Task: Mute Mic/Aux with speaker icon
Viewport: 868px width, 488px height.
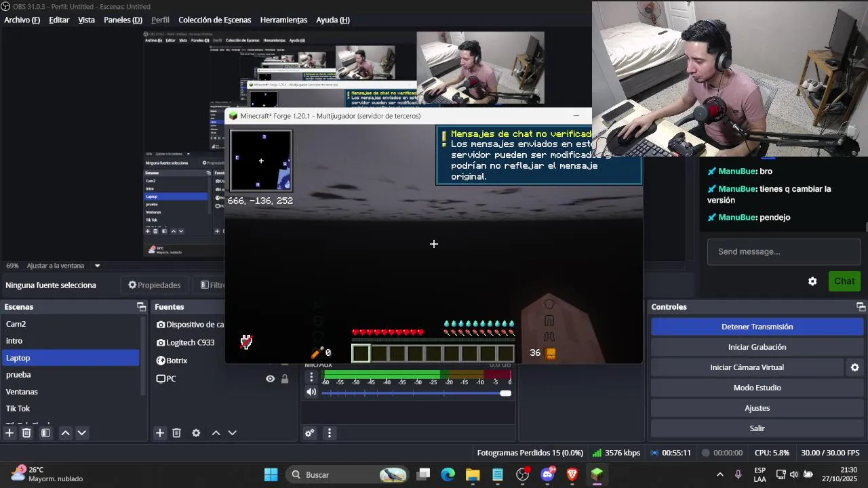Action: pos(311,392)
